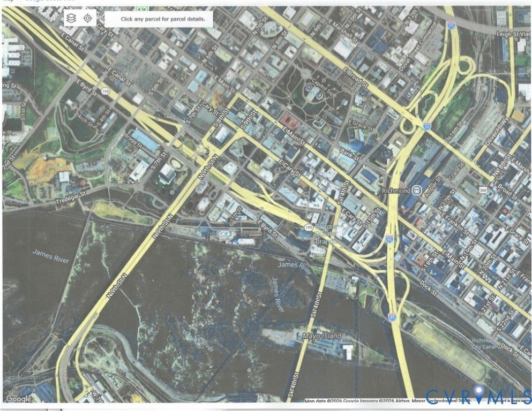Viewport: 532px width, 411px height.
Task: Select the "Mayo Island" map label
Action: (321, 336)
